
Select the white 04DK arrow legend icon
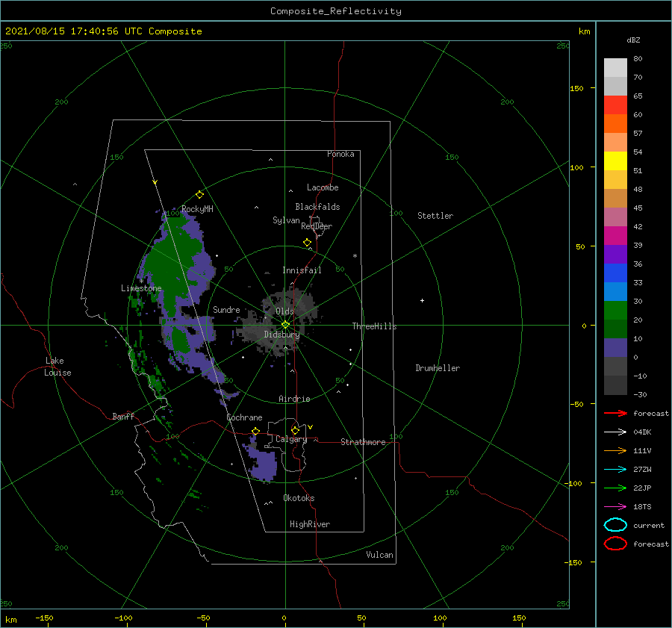615,432
